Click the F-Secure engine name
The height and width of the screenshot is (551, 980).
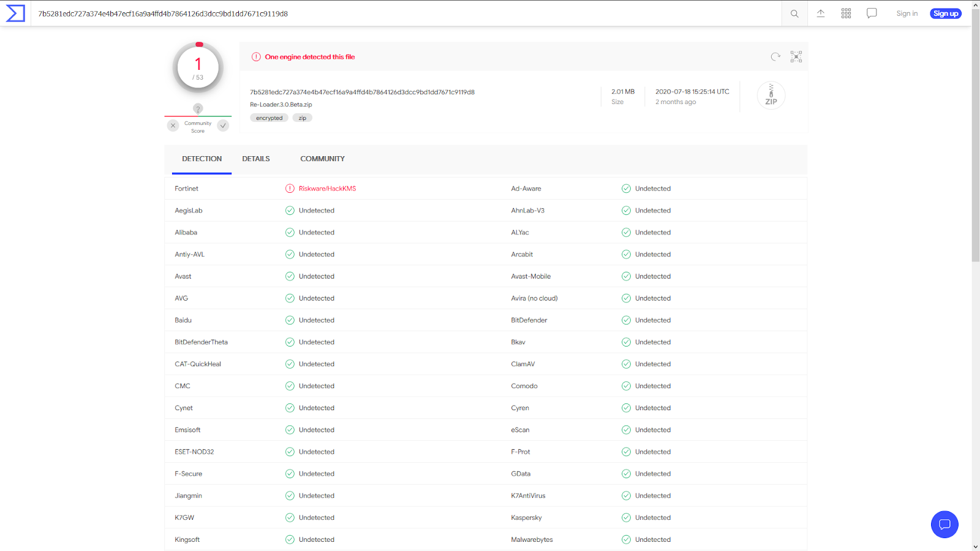[188, 474]
